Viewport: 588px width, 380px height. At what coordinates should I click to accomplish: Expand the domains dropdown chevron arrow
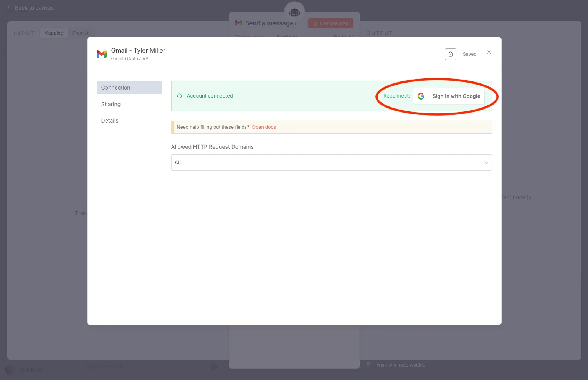tap(486, 163)
